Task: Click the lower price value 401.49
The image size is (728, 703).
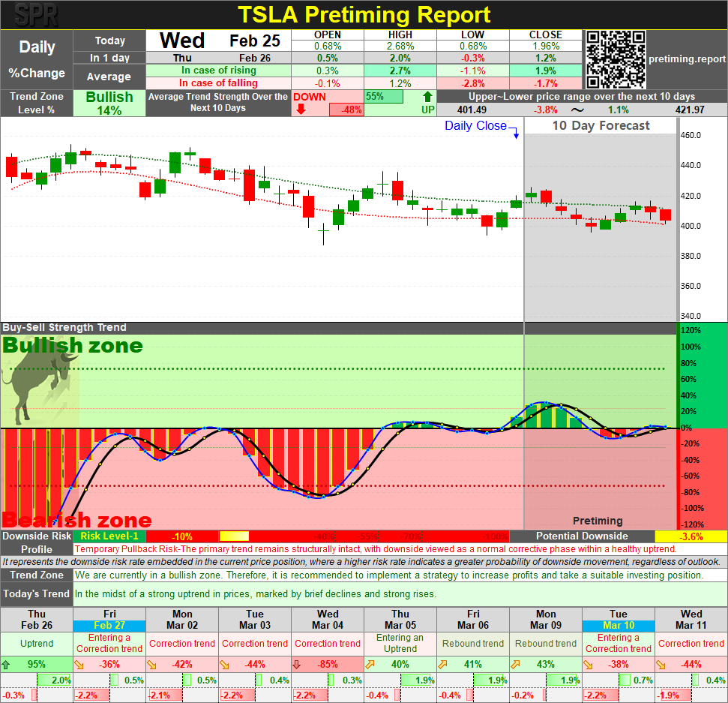Action: (472, 110)
